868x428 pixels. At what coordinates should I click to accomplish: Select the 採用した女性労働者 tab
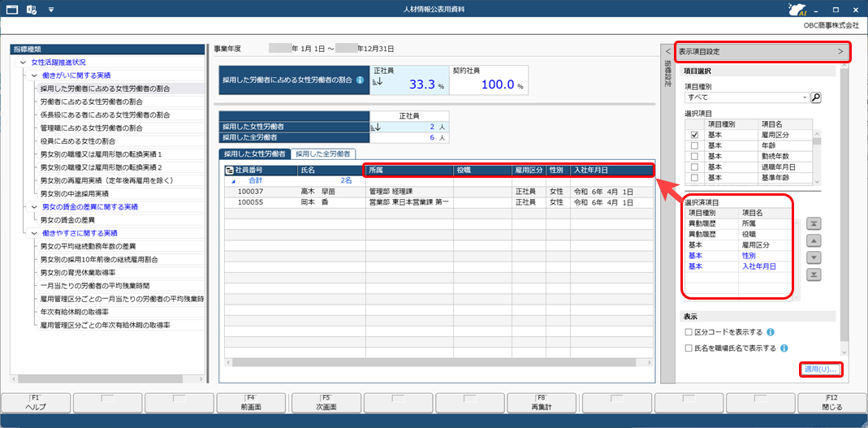point(255,153)
